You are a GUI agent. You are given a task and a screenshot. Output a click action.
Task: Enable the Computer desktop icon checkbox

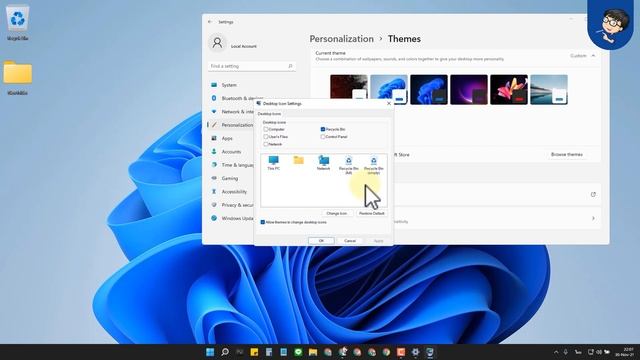[266, 129]
